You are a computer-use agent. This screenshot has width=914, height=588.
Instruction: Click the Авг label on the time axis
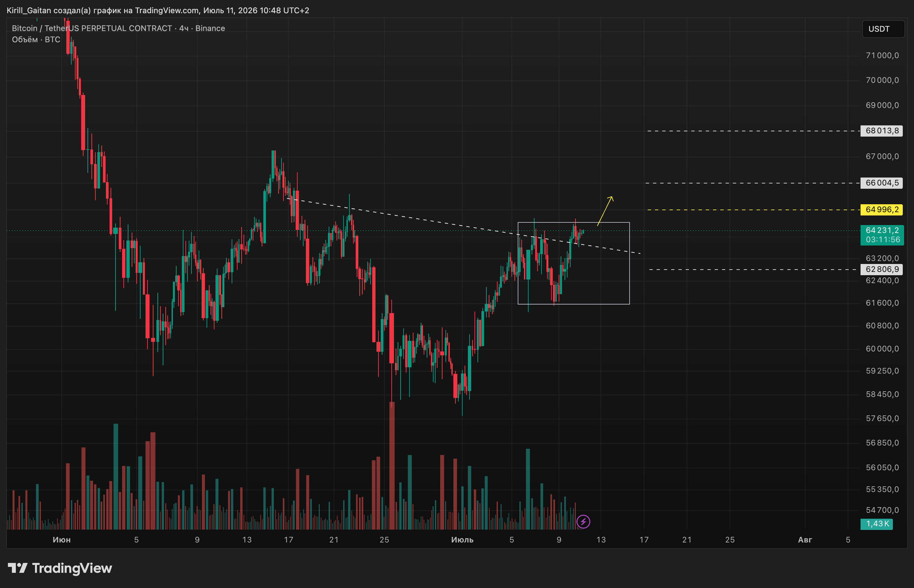[805, 540]
